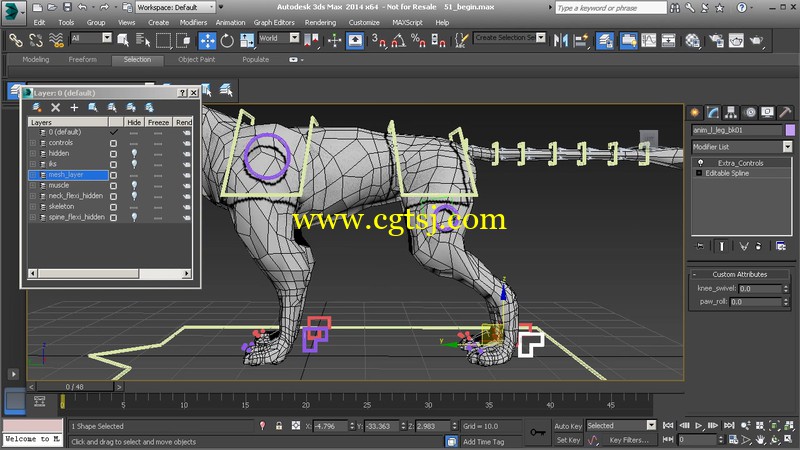Toggle hide for the muscle layer
800x450 pixels.
134,185
